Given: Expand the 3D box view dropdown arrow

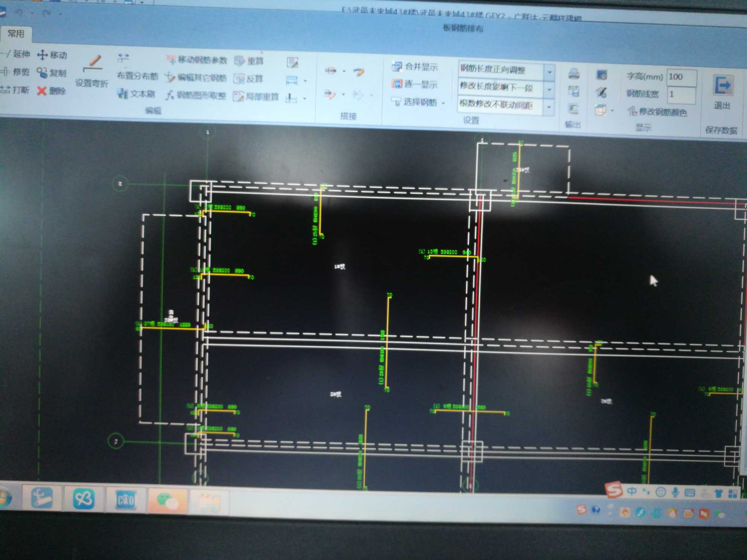Looking at the screenshot, I should 612,111.
